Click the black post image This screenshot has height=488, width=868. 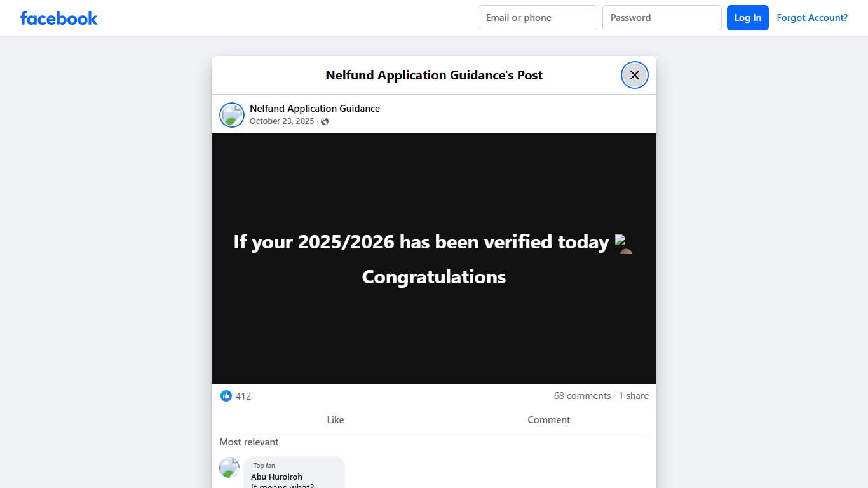point(433,259)
